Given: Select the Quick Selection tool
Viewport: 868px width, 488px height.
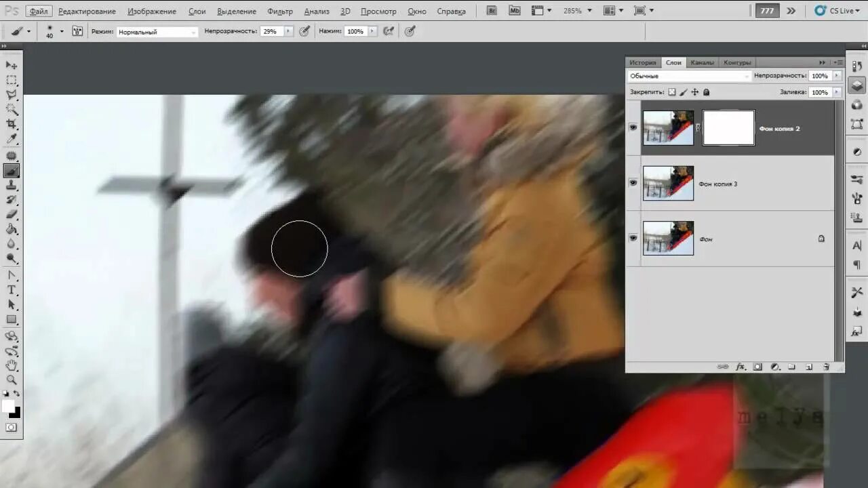Looking at the screenshot, I should pyautogui.click(x=12, y=110).
